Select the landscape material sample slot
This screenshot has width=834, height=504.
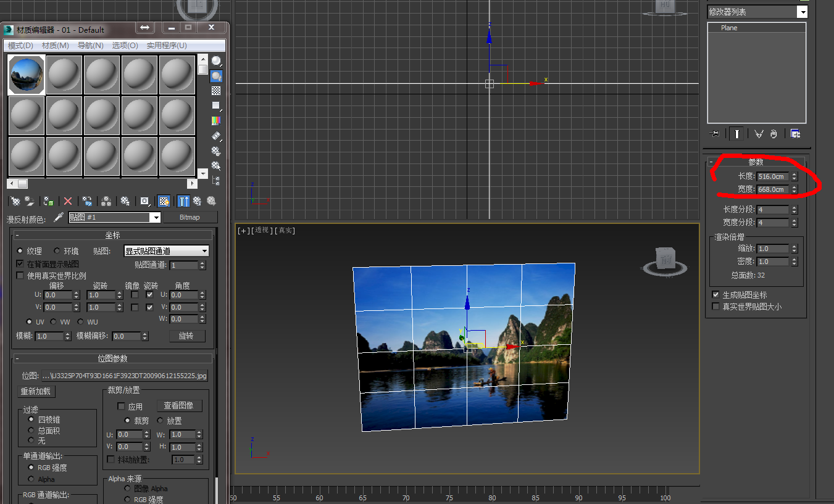[27, 75]
